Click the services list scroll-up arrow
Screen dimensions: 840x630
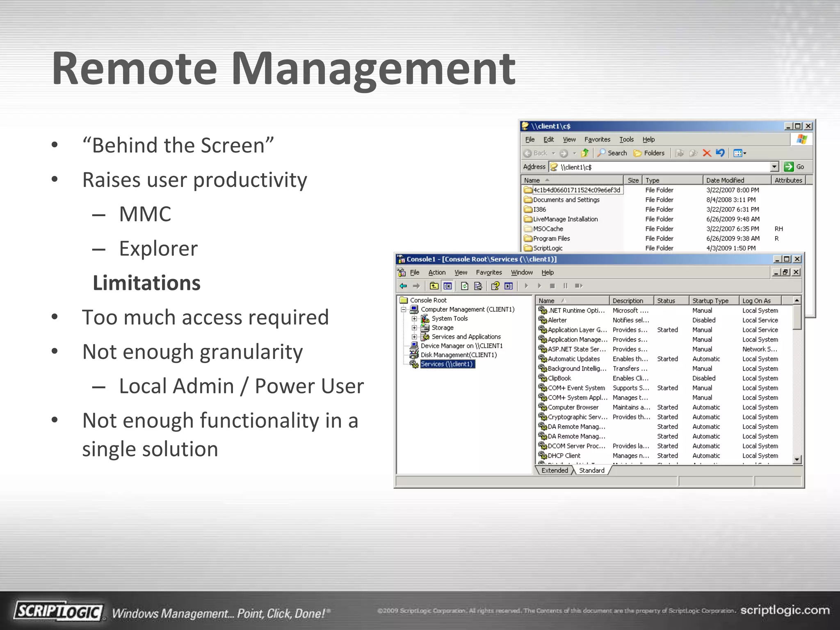[797, 301]
